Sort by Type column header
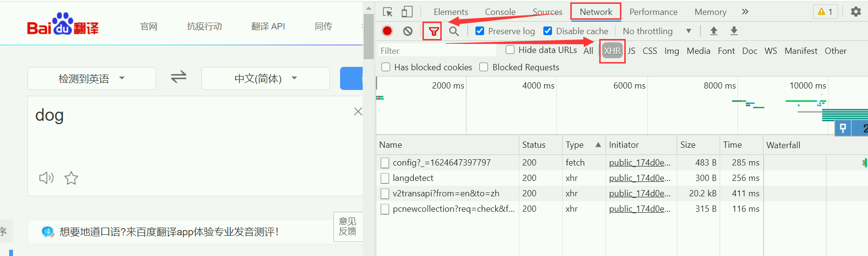 [x=583, y=145]
